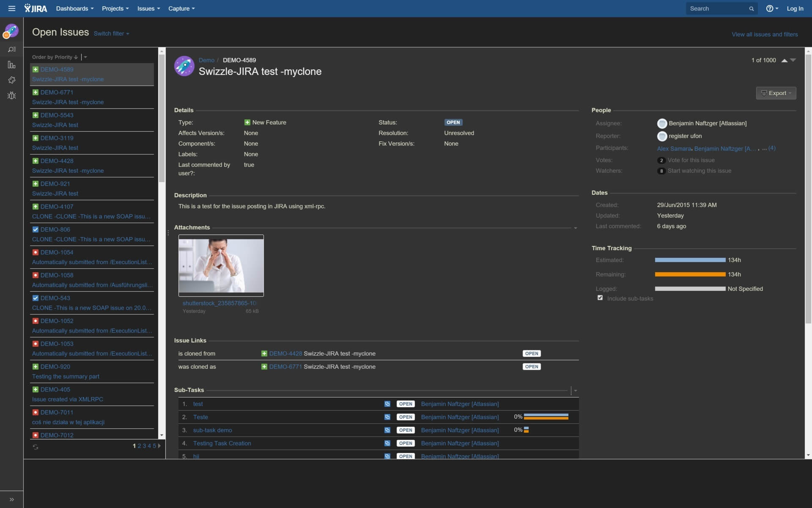812x508 pixels.
Task: Open the hamburger menu in the header
Action: [12, 8]
